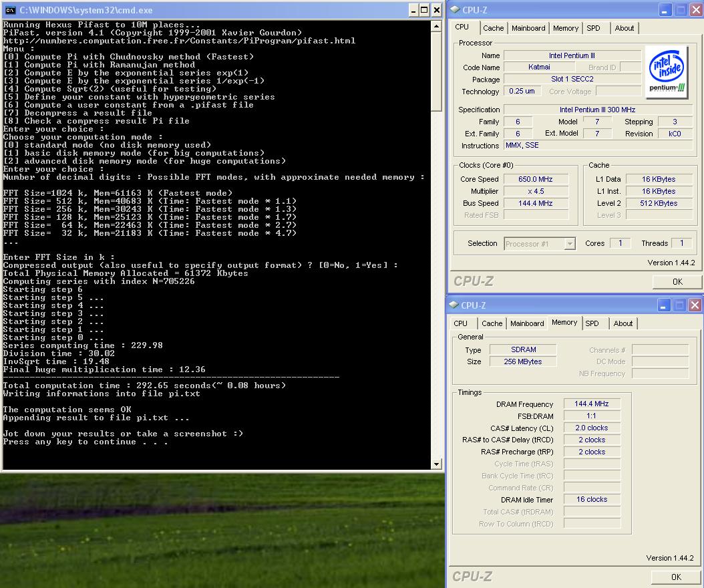The height and width of the screenshot is (588, 704).
Task: Click the Code Name value 'Katmai'
Action: point(539,67)
